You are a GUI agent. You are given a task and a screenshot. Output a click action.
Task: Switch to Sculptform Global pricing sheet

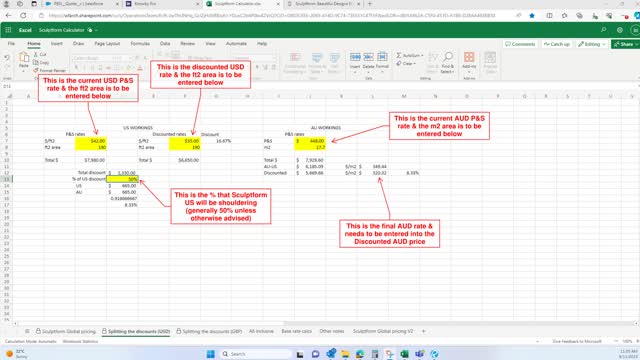(66, 331)
